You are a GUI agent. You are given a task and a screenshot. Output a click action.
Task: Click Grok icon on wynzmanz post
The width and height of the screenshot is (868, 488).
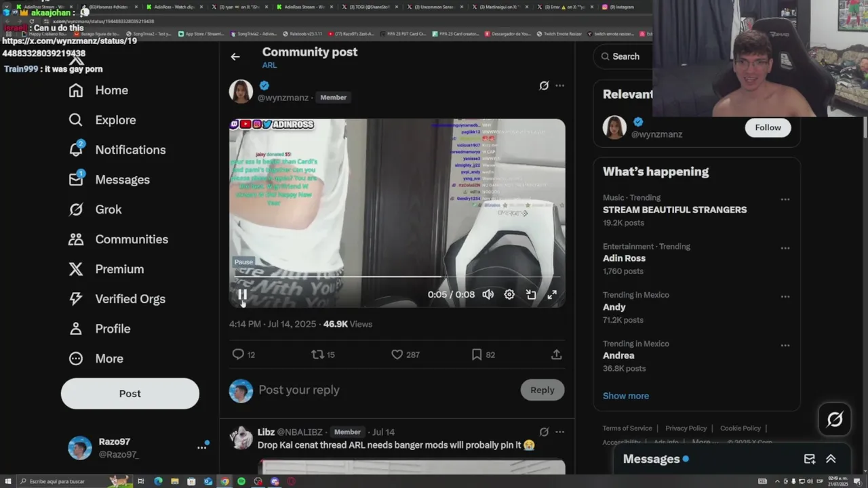tap(544, 85)
